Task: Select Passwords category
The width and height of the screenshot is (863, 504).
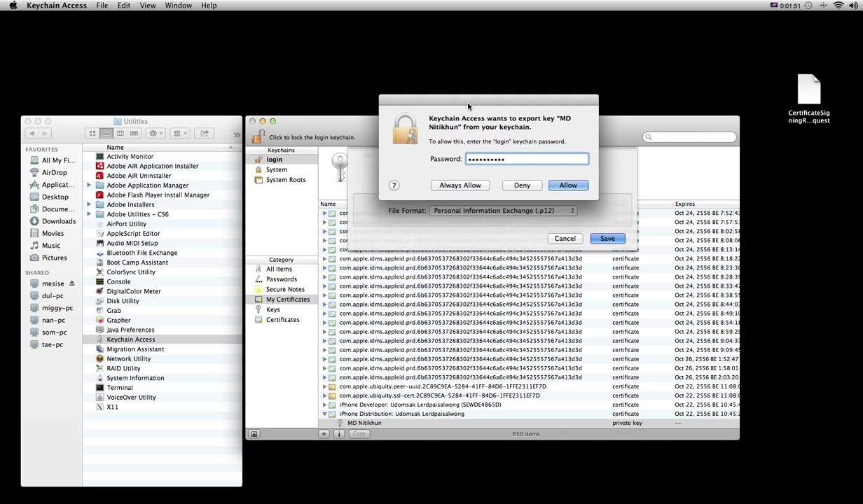Action: point(283,279)
